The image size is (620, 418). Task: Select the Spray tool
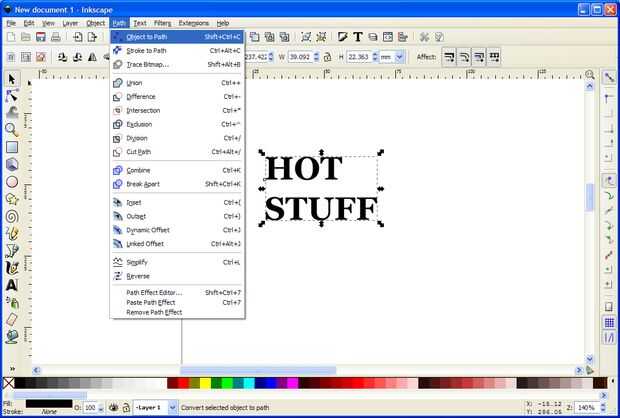[12, 303]
